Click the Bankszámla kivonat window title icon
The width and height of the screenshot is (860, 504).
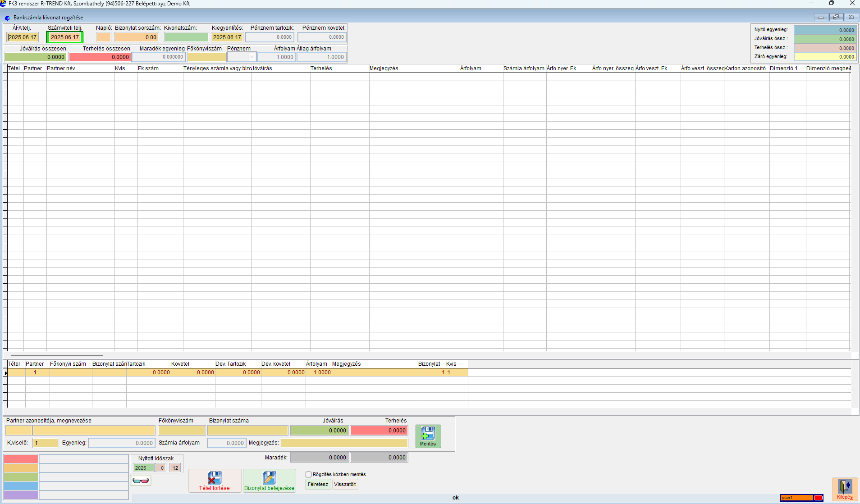[7, 18]
